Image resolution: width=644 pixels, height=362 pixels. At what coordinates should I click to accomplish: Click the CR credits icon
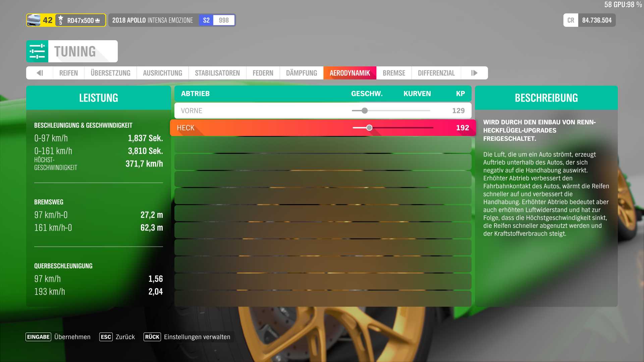point(571,20)
